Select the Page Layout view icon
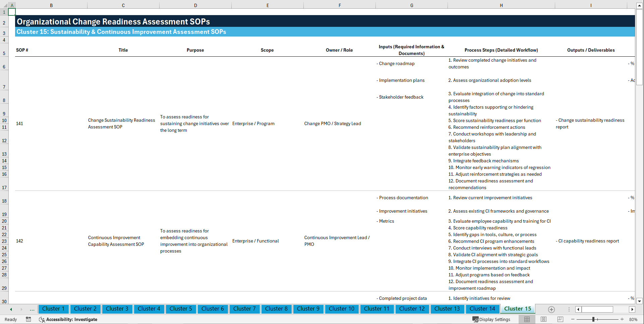 [543, 319]
